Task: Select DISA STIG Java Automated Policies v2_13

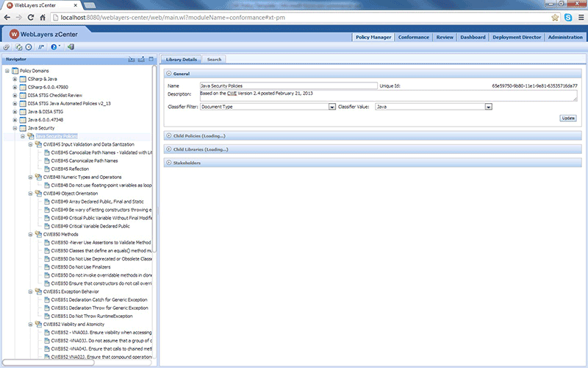Action: [69, 104]
